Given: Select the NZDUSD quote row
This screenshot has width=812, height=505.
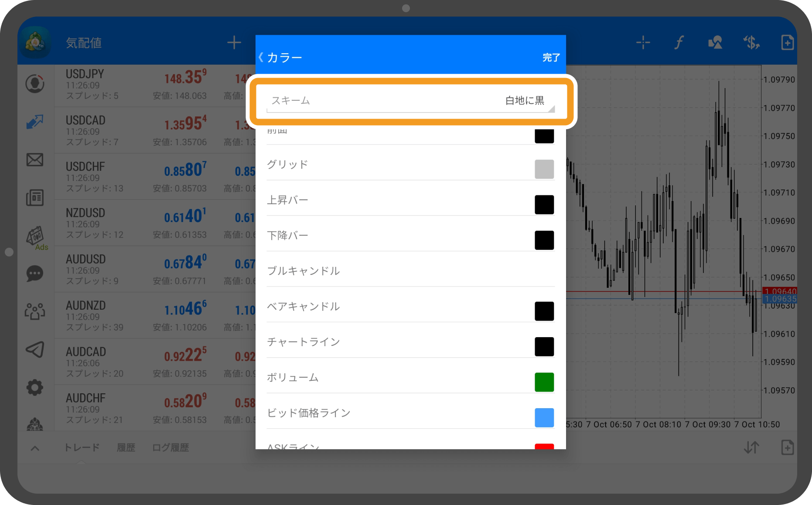Looking at the screenshot, I should point(155,223).
